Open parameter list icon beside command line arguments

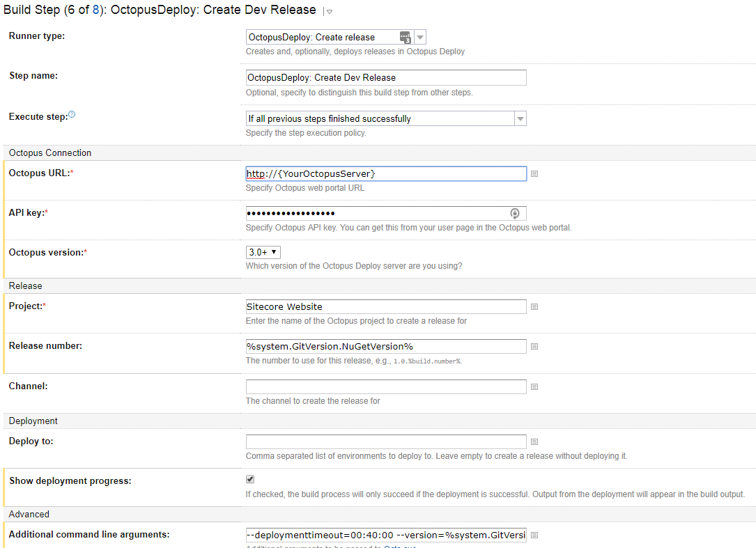[534, 535]
